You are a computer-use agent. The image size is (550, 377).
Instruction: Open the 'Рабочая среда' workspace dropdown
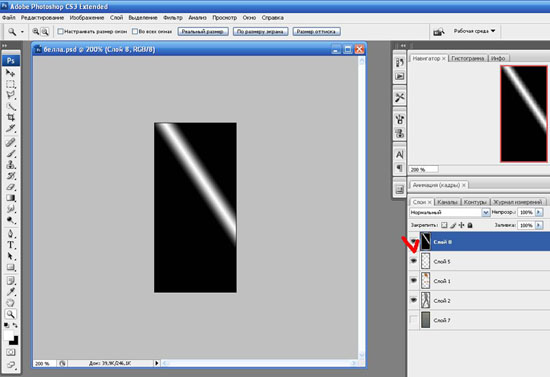tap(474, 31)
